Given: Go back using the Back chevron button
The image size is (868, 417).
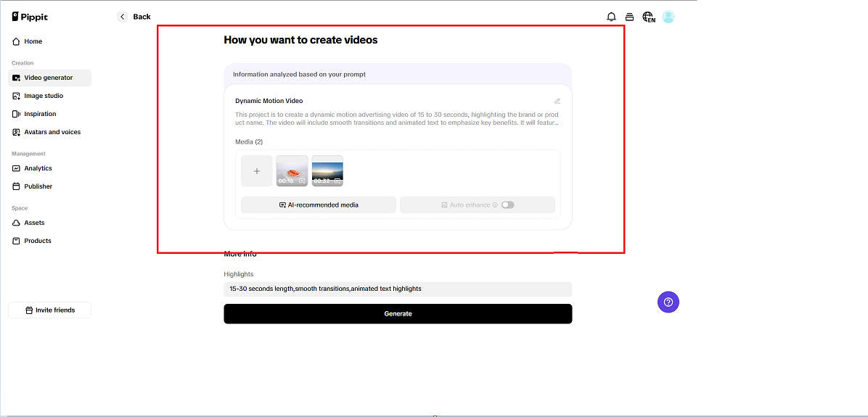Looking at the screenshot, I should point(122,17).
